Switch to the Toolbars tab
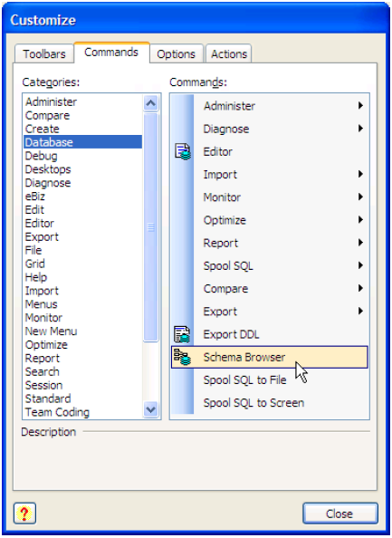The width and height of the screenshot is (392, 538). [x=44, y=53]
